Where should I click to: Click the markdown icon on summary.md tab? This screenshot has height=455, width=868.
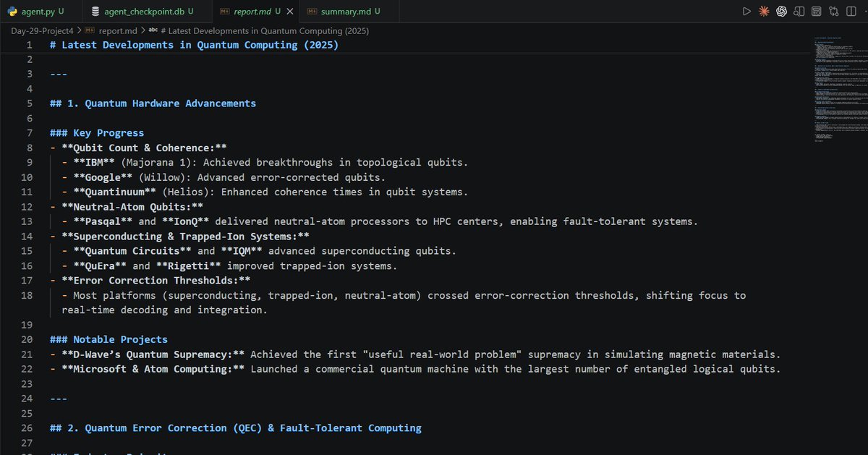pos(312,12)
